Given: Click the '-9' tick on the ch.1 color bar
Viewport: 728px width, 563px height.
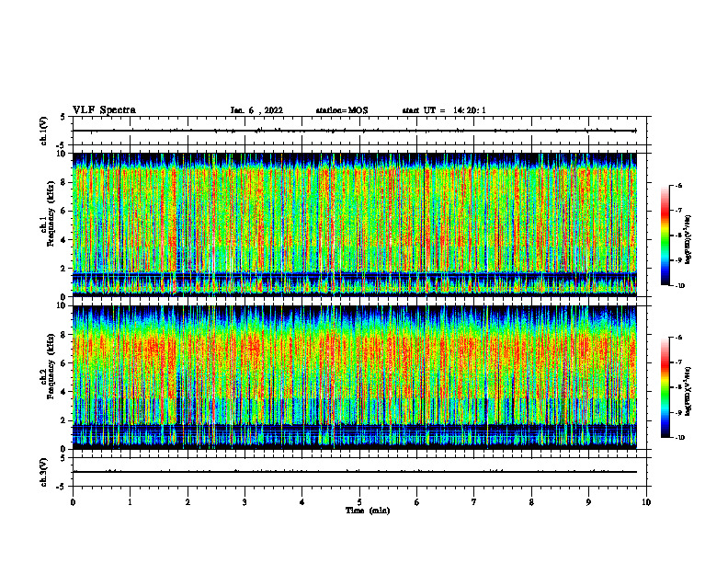Looking at the screenshot, I should pos(678,260).
